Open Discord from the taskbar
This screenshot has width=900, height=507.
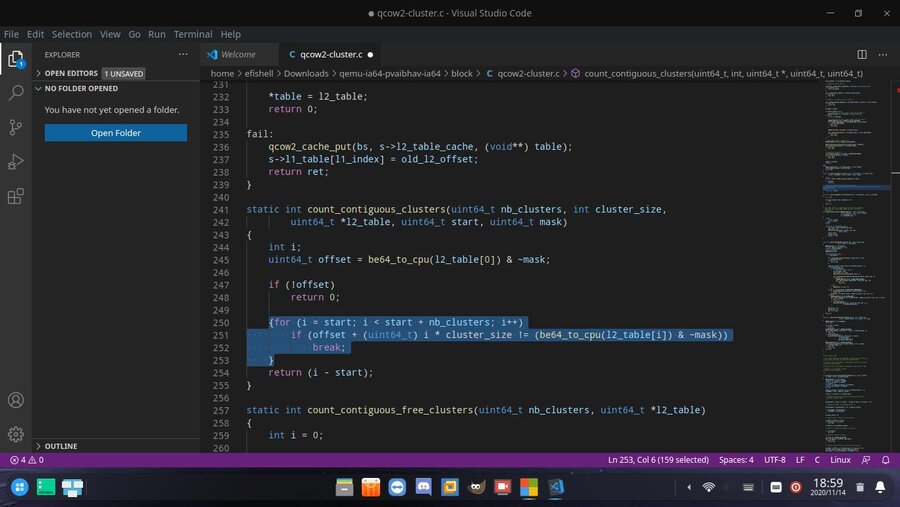[x=423, y=487]
